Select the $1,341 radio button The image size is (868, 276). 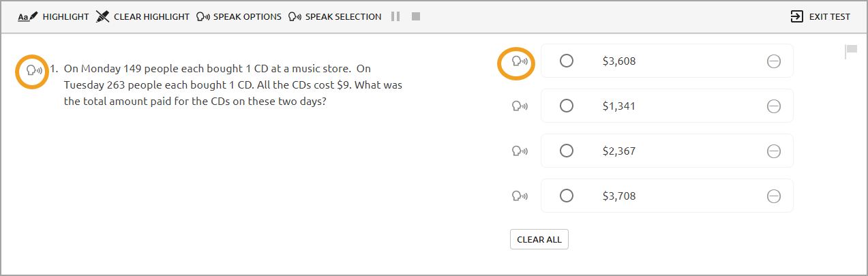[x=566, y=106]
